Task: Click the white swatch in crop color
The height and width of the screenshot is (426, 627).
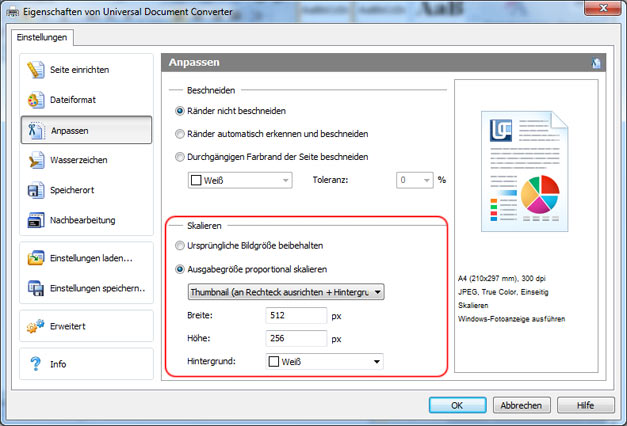Action: click(196, 180)
